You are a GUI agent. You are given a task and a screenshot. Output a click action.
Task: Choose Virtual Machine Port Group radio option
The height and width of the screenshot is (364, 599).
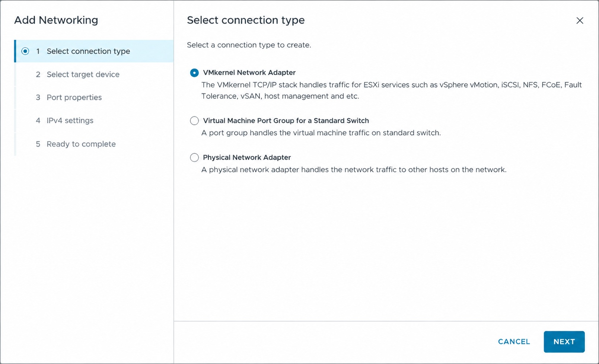tap(194, 121)
